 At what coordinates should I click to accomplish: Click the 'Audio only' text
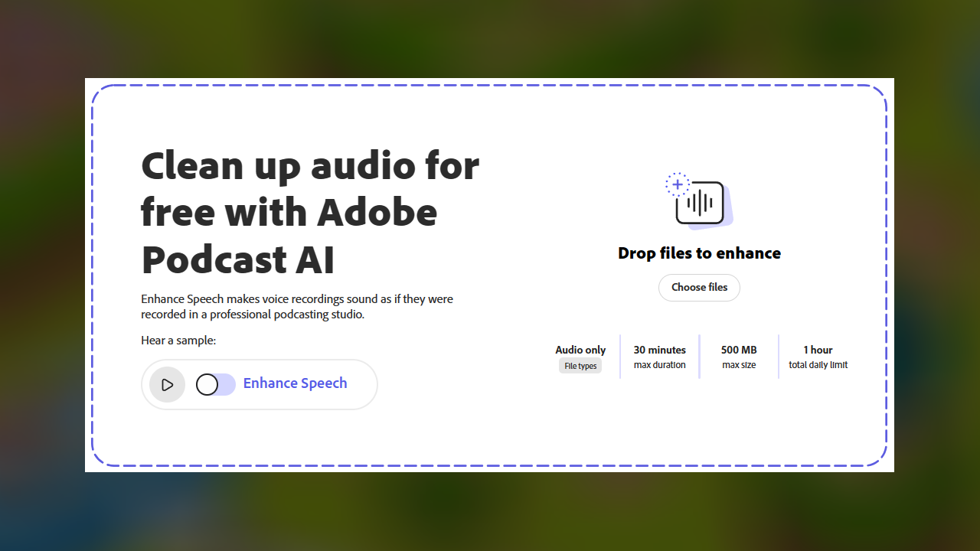pos(580,350)
